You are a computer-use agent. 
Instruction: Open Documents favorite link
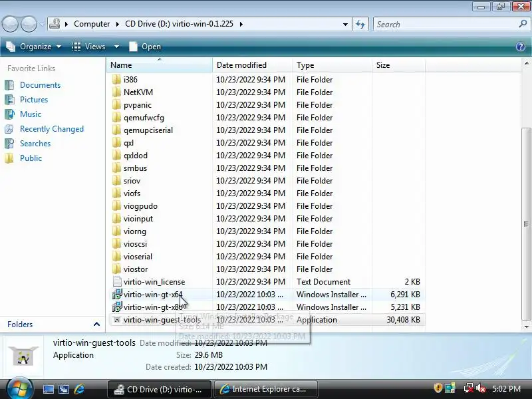(x=40, y=85)
